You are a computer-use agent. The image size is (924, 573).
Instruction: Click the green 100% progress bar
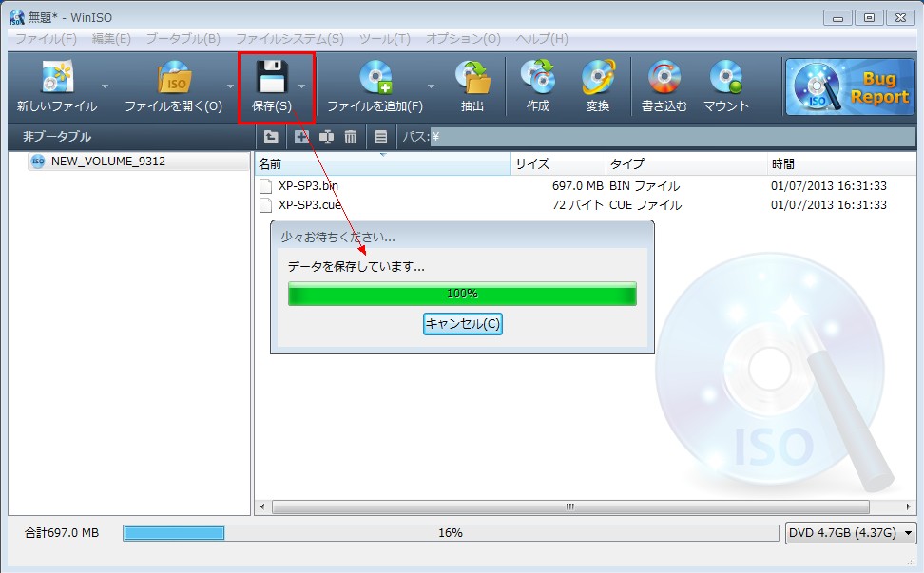[x=463, y=294]
